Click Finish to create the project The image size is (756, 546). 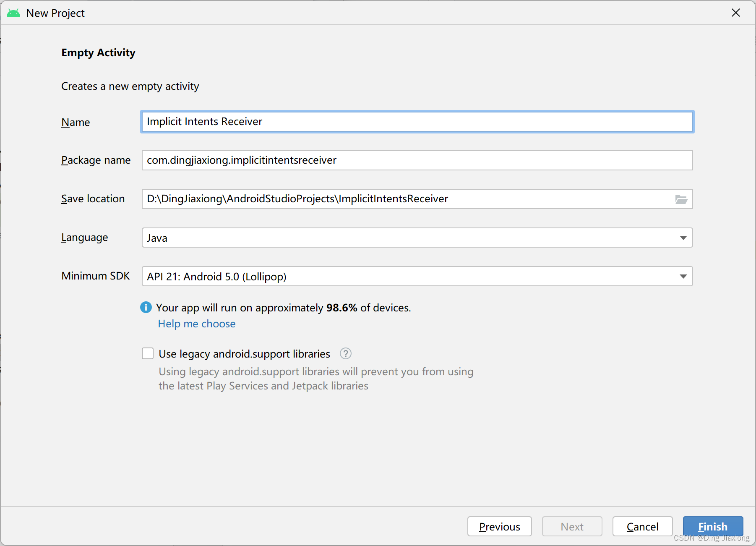712,526
